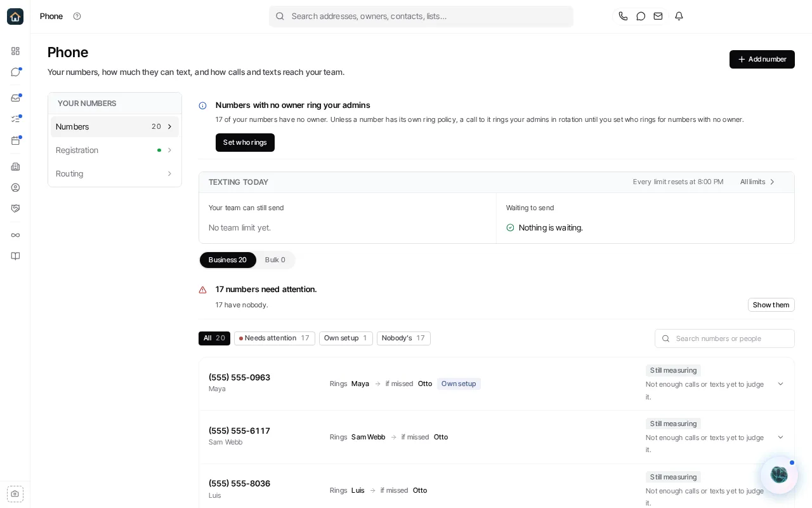Image resolution: width=812 pixels, height=508 pixels.
Task: Filter by Nobody's 17
Action: point(403,338)
